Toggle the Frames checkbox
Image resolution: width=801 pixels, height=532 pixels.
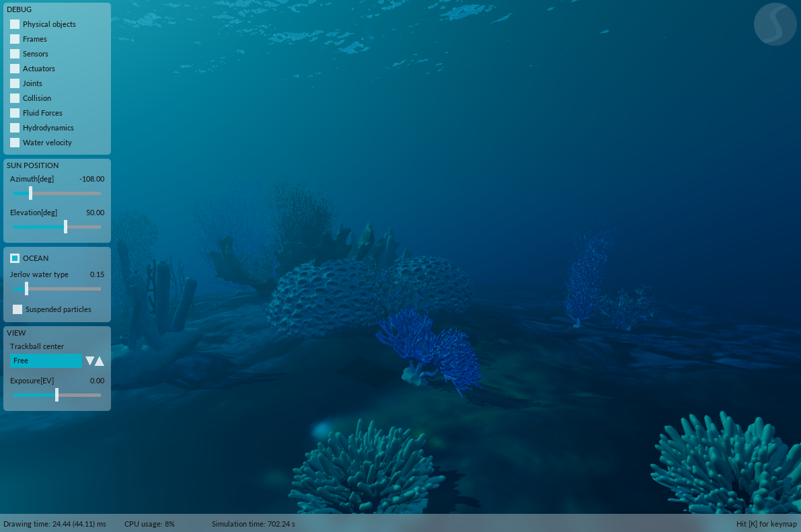15,39
